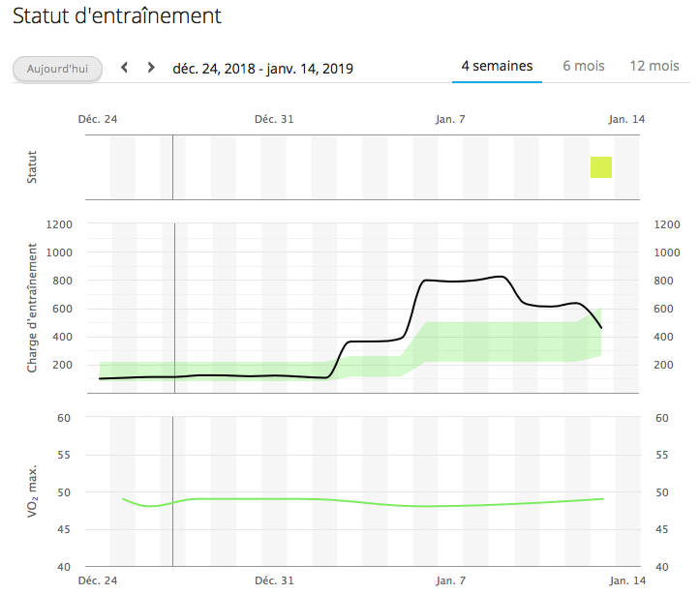Click the Déc. 31 label above Statut chart
This screenshot has height=594, width=700.
click(x=274, y=119)
